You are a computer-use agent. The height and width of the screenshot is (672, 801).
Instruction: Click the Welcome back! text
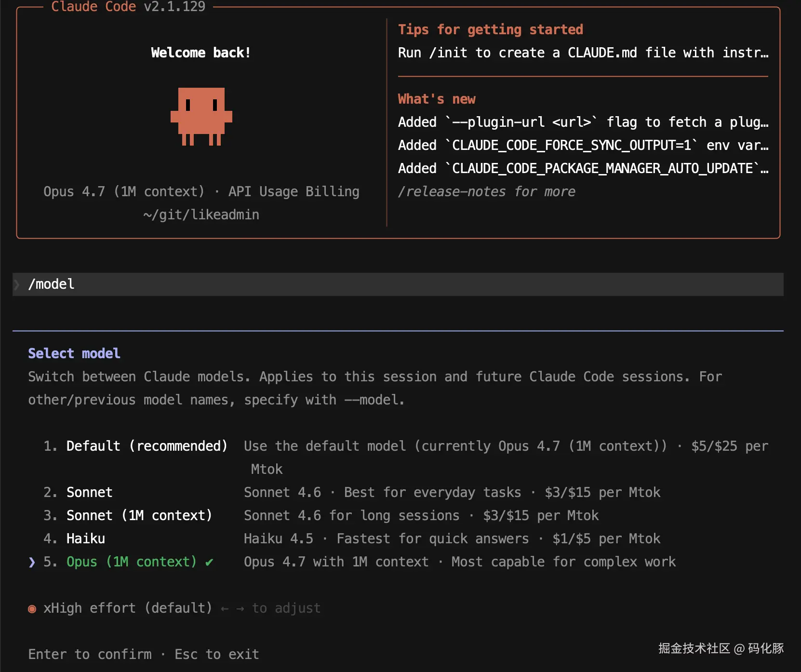201,53
